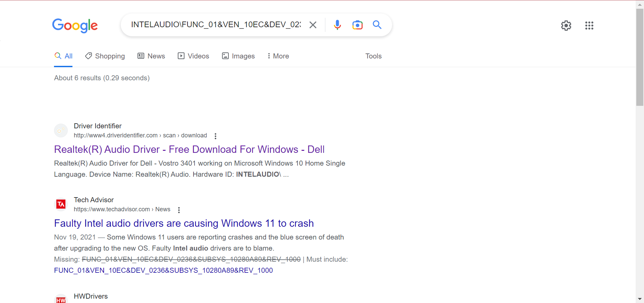Switch to the Videos tab

click(x=194, y=56)
